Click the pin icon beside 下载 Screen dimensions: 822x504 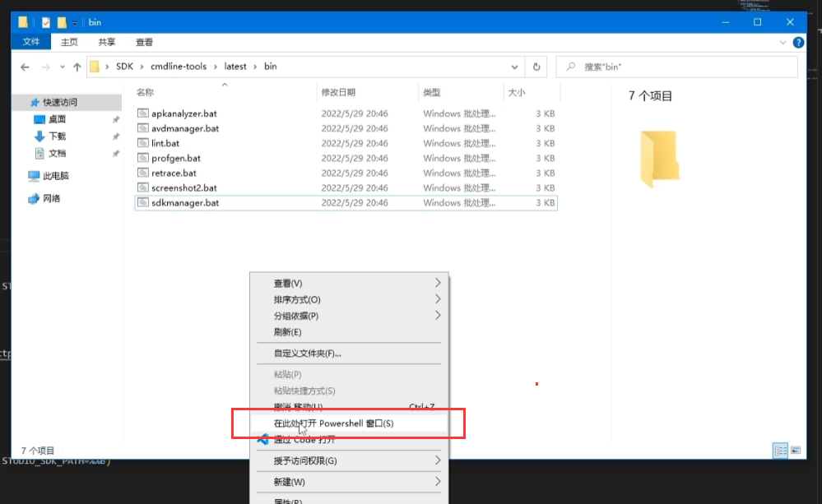[116, 136]
